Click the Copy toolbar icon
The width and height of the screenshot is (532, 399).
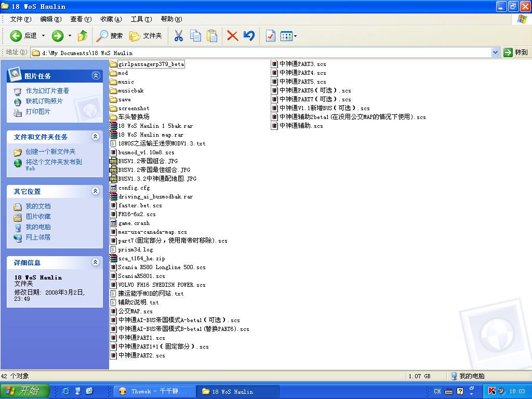[x=195, y=36]
